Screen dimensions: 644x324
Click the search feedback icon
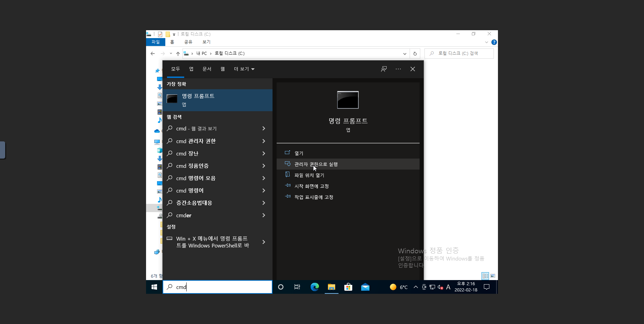(384, 69)
